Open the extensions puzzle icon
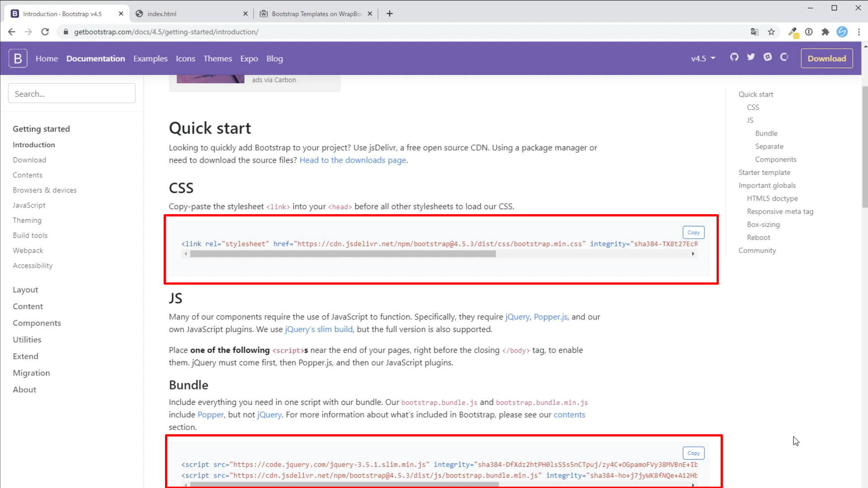The height and width of the screenshot is (488, 868). point(826,32)
